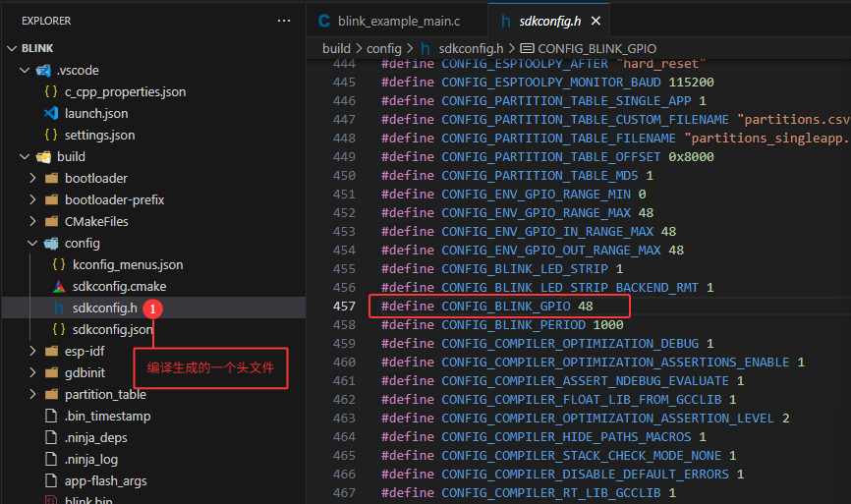This screenshot has height=504, width=851.
Task: Expand the gdbinit folder chevron
Action: pos(32,373)
